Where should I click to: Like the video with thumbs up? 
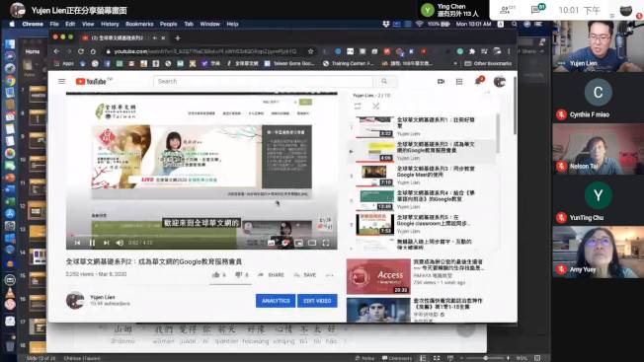pyautogui.click(x=216, y=274)
